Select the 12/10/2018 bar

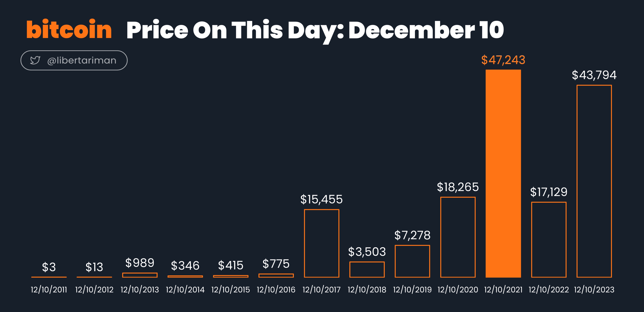coord(367,270)
